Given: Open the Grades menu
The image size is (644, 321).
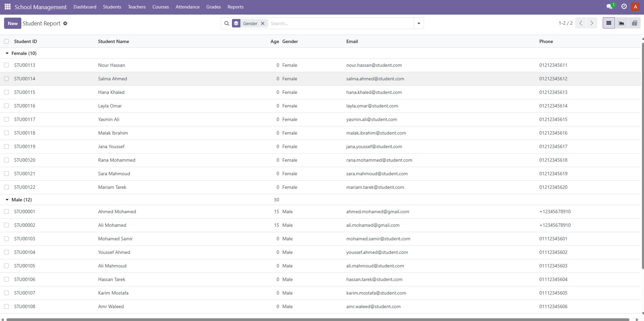Looking at the screenshot, I should pos(213,7).
